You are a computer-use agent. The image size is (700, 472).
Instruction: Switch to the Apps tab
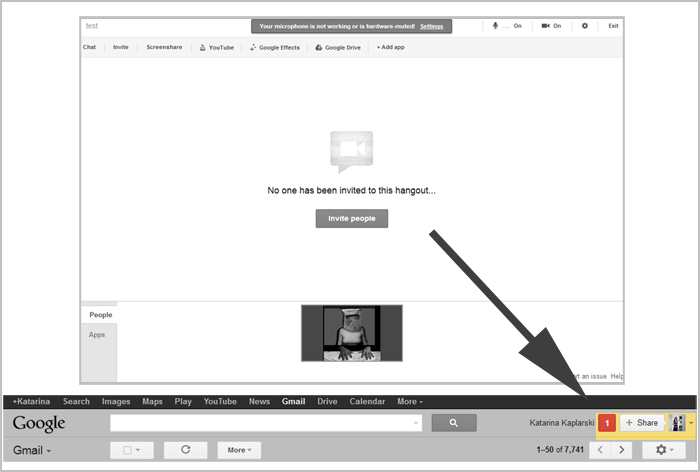click(x=97, y=334)
